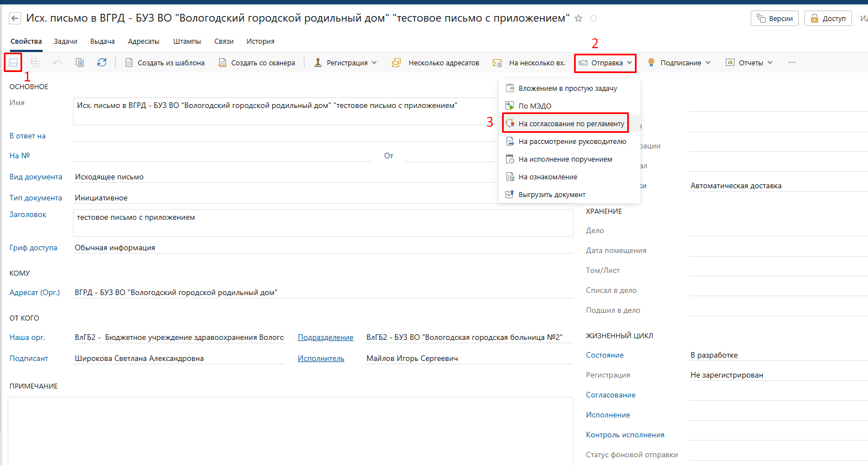The height and width of the screenshot is (465, 868).
Task: Click the refresh icon in toolbar
Action: point(102,63)
